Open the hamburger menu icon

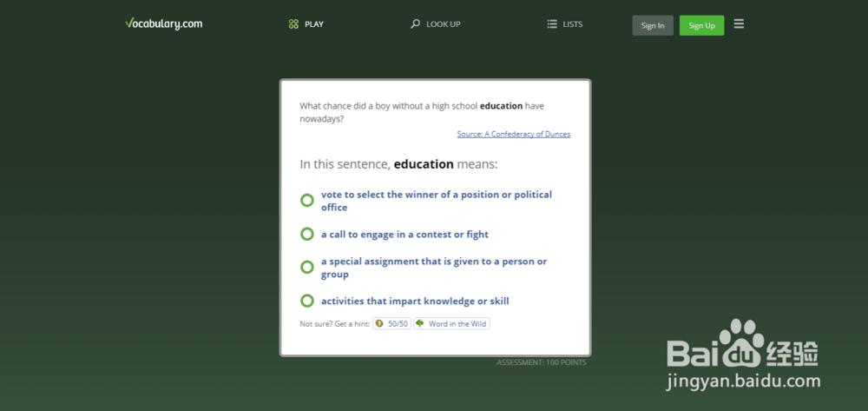click(x=739, y=24)
